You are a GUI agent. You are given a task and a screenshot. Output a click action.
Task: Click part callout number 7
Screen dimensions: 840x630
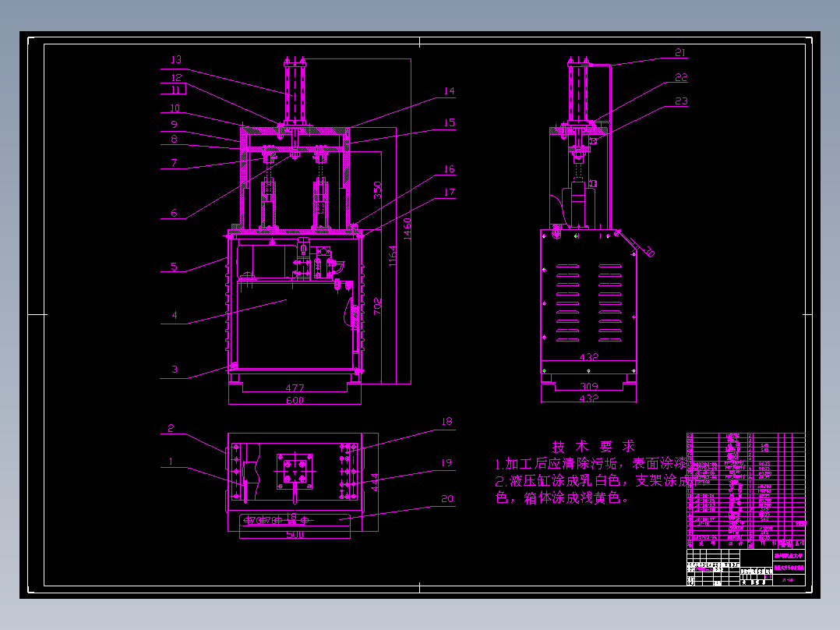(174, 162)
